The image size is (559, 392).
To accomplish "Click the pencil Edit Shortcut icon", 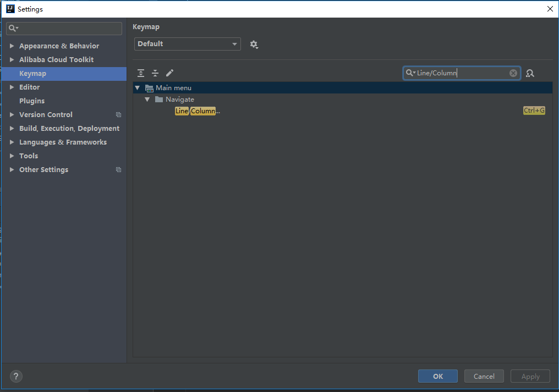I will (x=169, y=73).
